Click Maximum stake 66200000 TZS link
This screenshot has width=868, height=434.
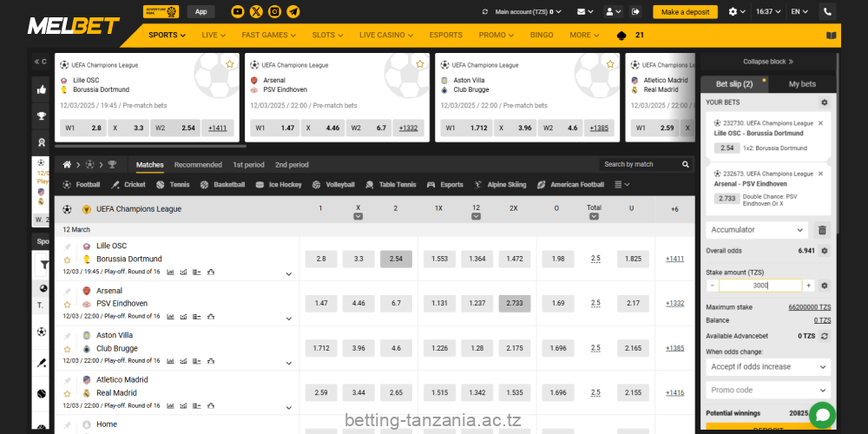click(x=809, y=308)
